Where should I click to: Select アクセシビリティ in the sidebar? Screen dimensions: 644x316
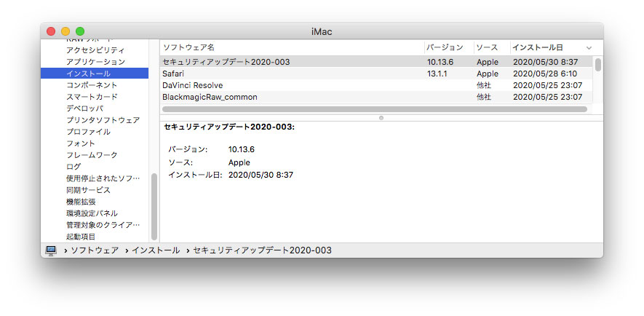click(x=95, y=50)
